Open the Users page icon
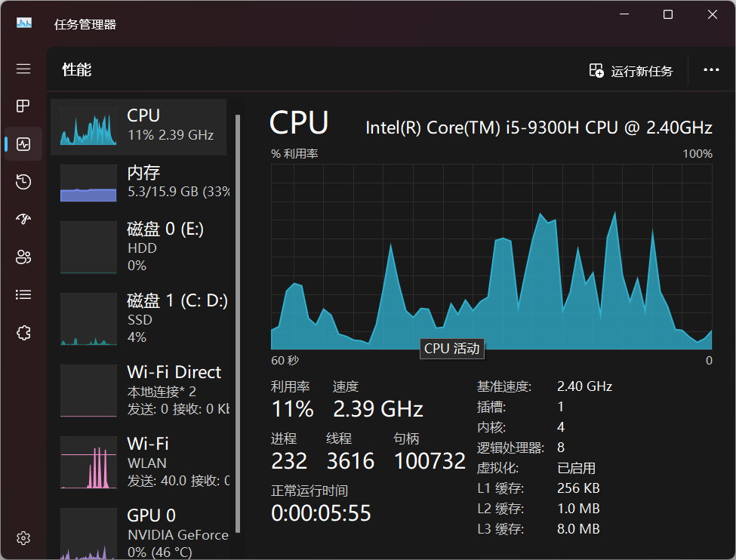The image size is (736, 560). click(23, 257)
